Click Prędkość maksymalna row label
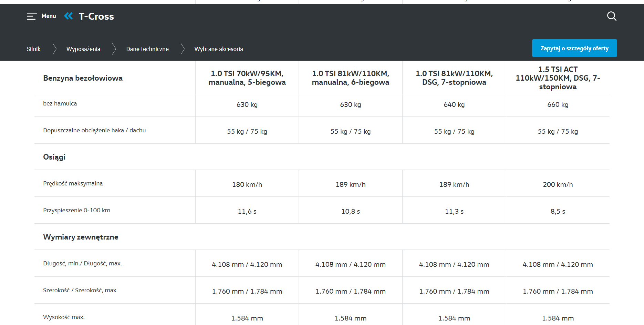The height and width of the screenshot is (325, 644). coord(73,183)
